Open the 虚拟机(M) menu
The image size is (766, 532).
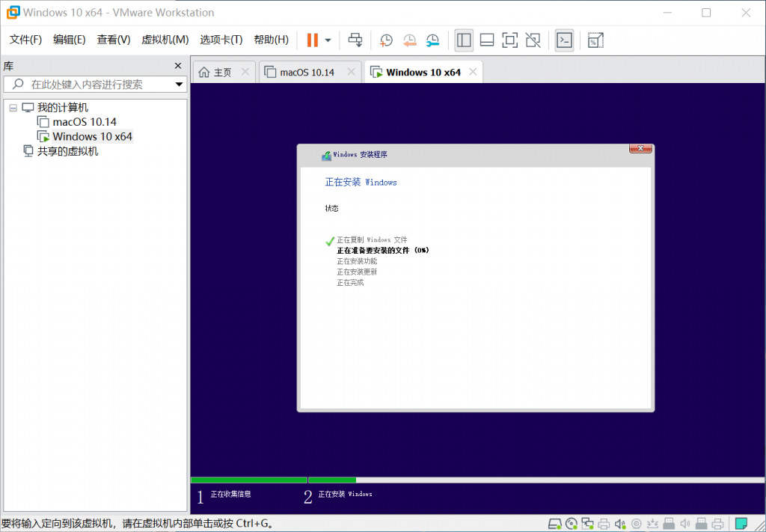[x=165, y=40]
